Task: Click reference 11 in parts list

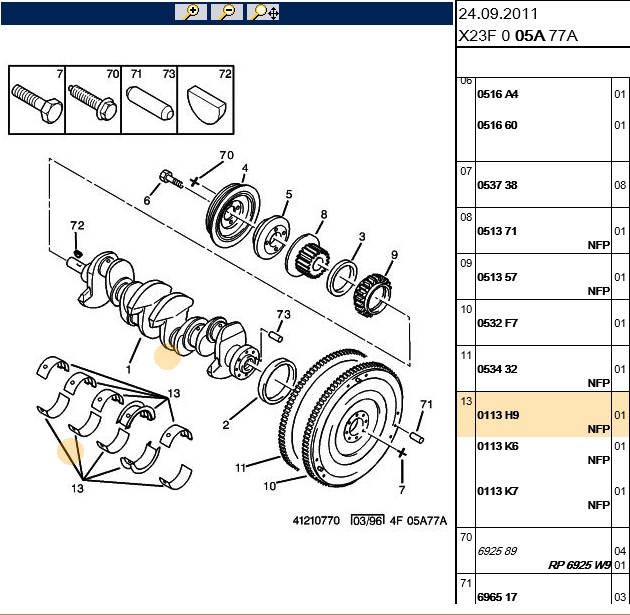Action: (466, 355)
